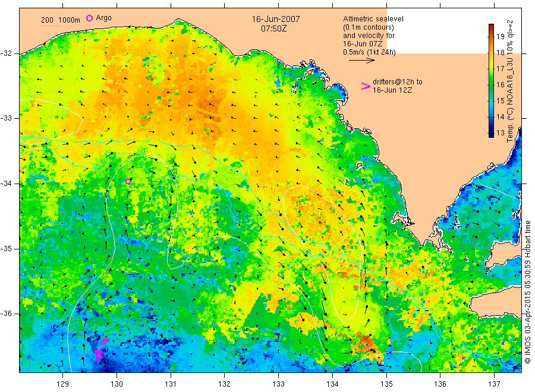The width and height of the screenshot is (535, 392).
Task: Click the longitude label '130'
Action: coord(117,384)
